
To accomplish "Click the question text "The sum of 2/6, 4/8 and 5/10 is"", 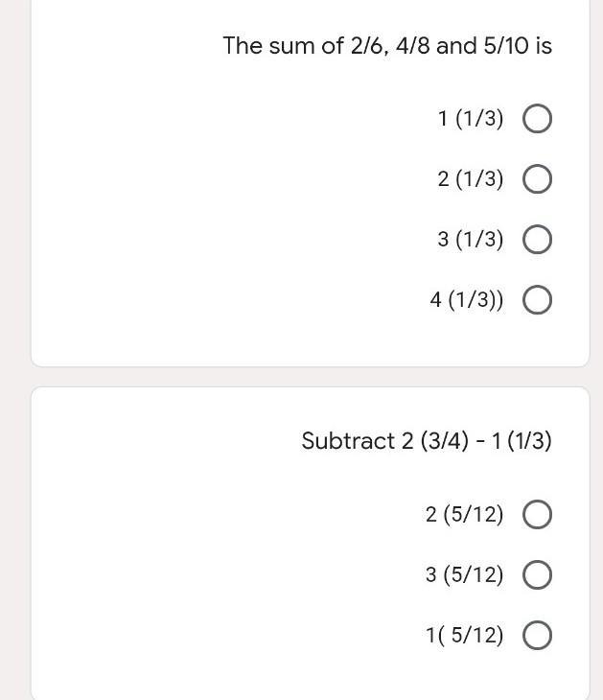I will pyautogui.click(x=387, y=45).
